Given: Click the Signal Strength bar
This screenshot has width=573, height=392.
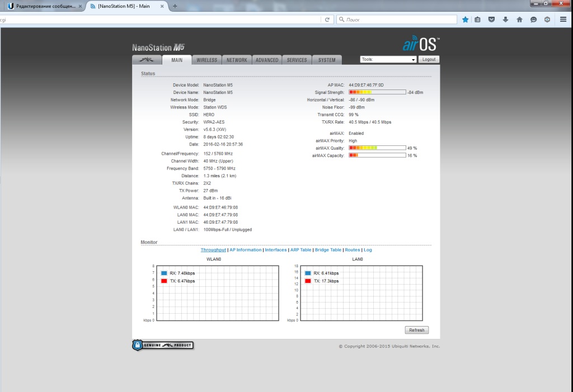Looking at the screenshot, I should tap(377, 92).
